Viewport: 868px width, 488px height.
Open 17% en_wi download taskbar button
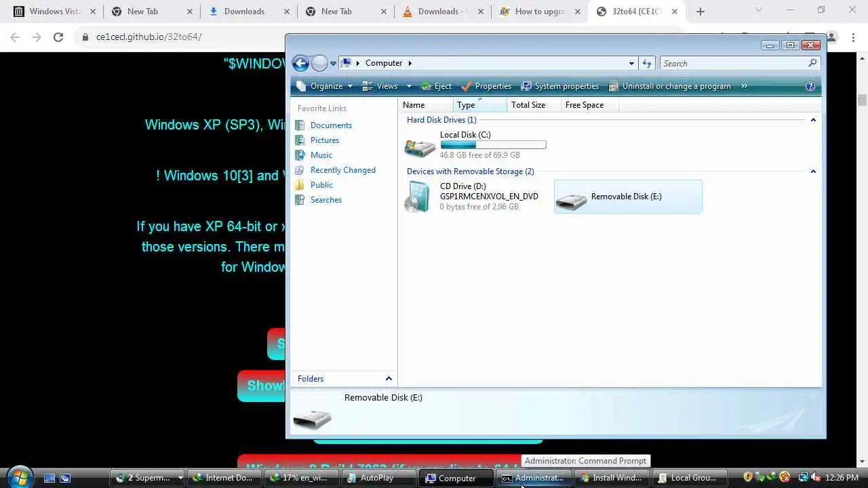302,478
